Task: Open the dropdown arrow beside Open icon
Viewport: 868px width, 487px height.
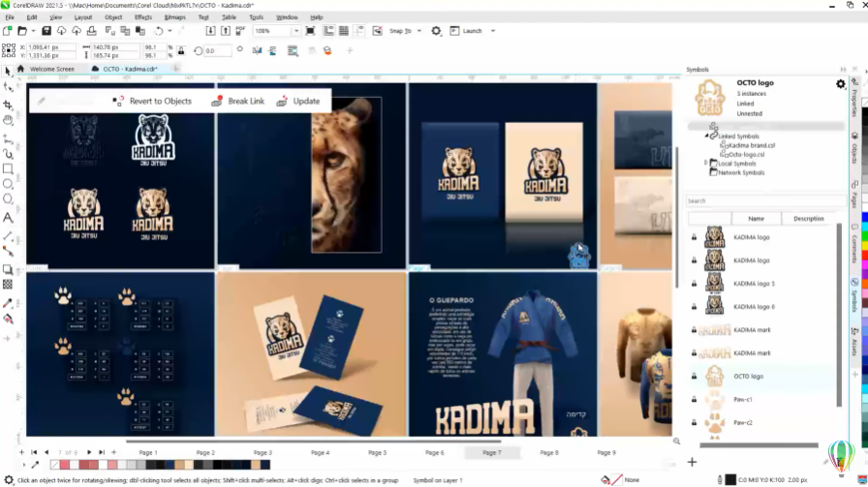Action: point(33,31)
